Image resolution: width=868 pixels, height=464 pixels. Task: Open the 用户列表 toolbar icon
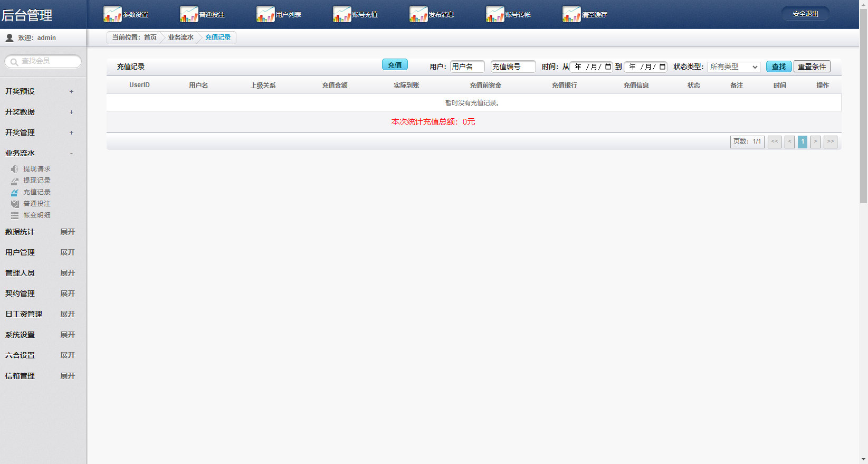265,14
